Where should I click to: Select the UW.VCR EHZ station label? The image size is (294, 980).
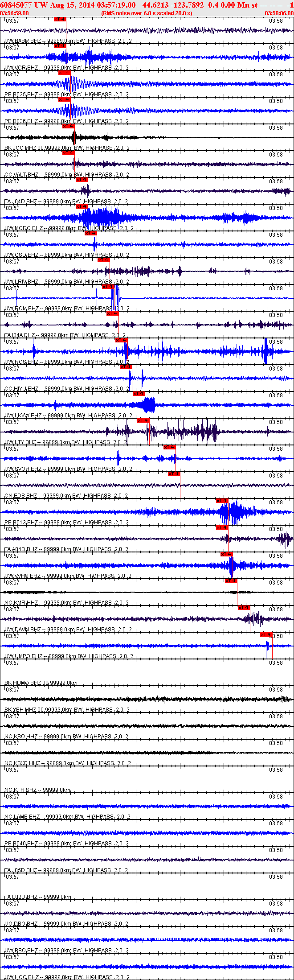point(66,68)
